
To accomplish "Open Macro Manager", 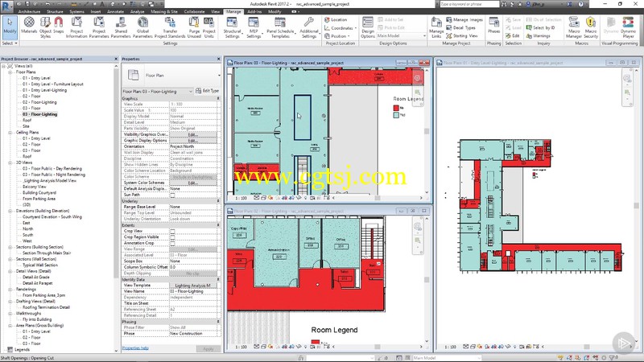I will click(x=574, y=27).
